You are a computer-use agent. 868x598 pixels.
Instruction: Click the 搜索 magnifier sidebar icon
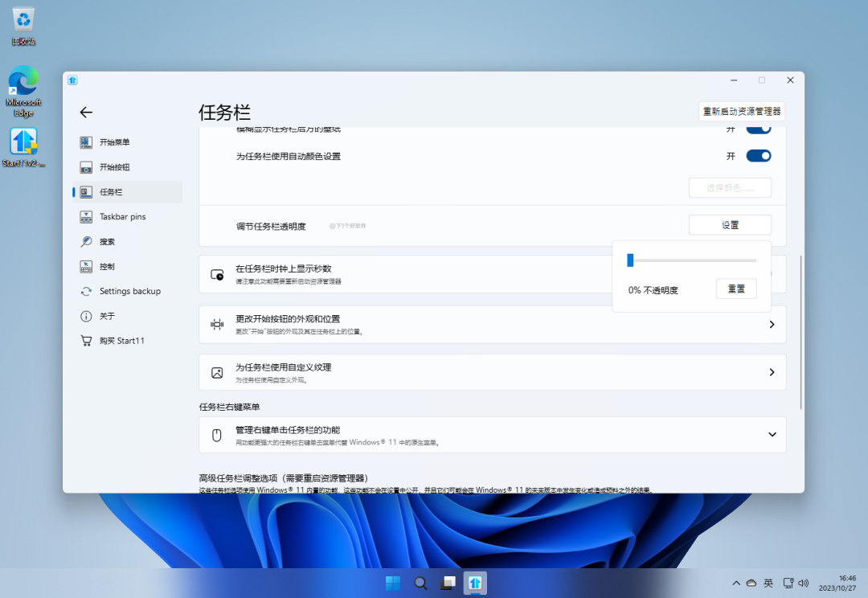click(x=86, y=241)
